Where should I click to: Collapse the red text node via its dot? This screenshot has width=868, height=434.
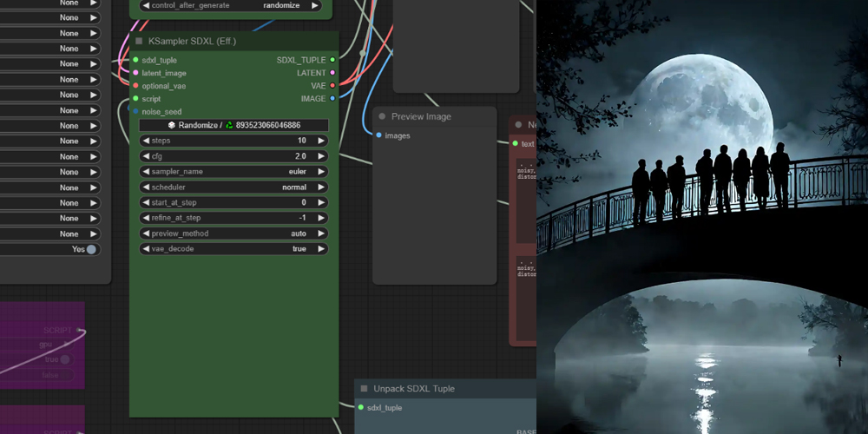(518, 124)
